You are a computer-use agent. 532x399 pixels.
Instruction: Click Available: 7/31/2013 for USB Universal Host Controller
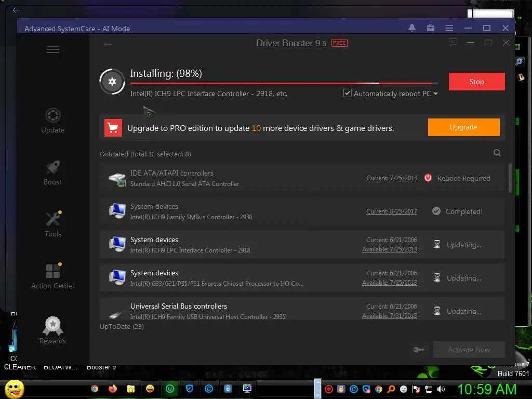(390, 316)
